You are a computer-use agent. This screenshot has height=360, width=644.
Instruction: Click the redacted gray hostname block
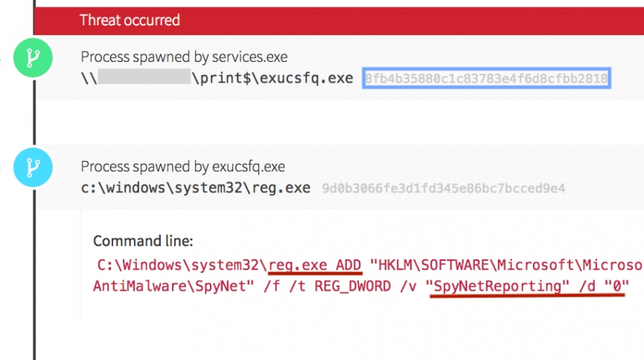tap(144, 78)
